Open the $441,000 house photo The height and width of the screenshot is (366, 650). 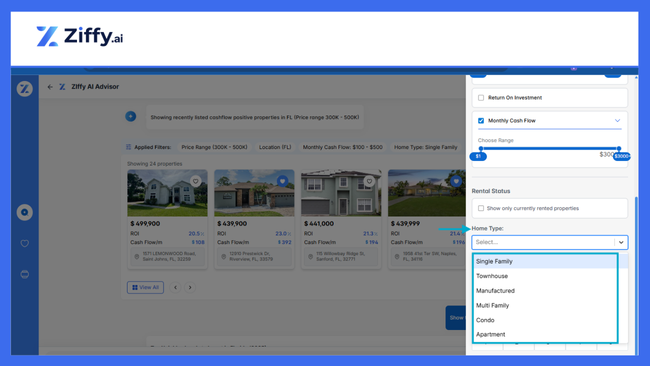click(x=341, y=193)
